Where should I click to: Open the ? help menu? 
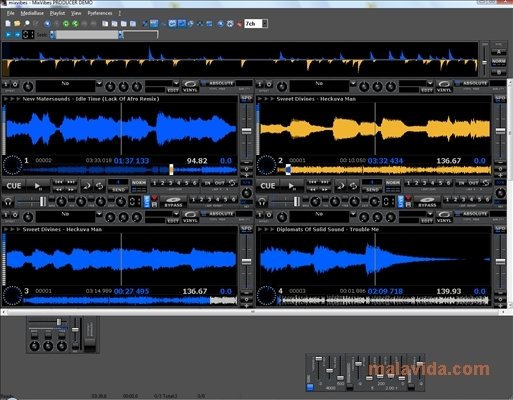pyautogui.click(x=120, y=13)
